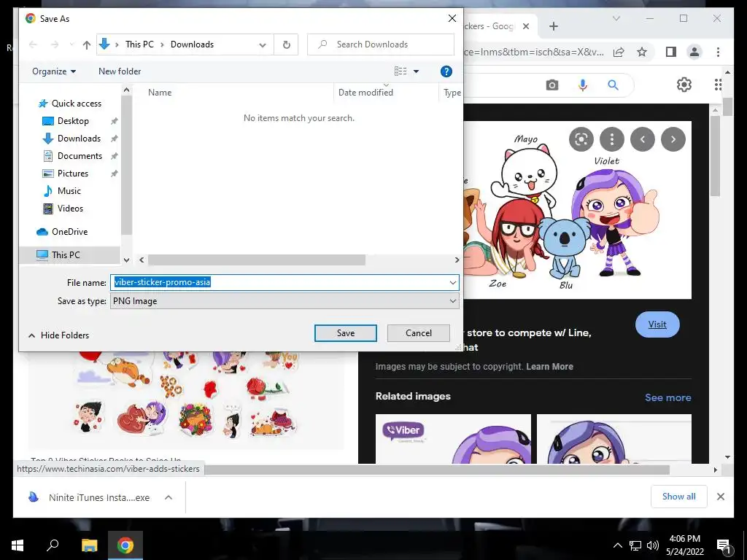Open Google settings gear
This screenshot has height=560, width=747.
point(684,85)
